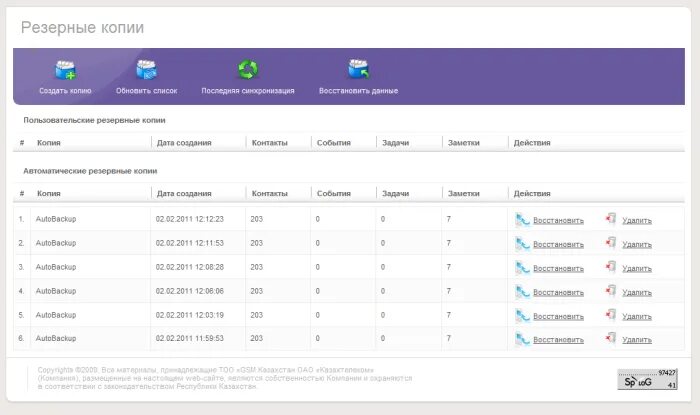Click Удалить link for row 3 backup
The width and height of the screenshot is (700, 415).
[637, 269]
